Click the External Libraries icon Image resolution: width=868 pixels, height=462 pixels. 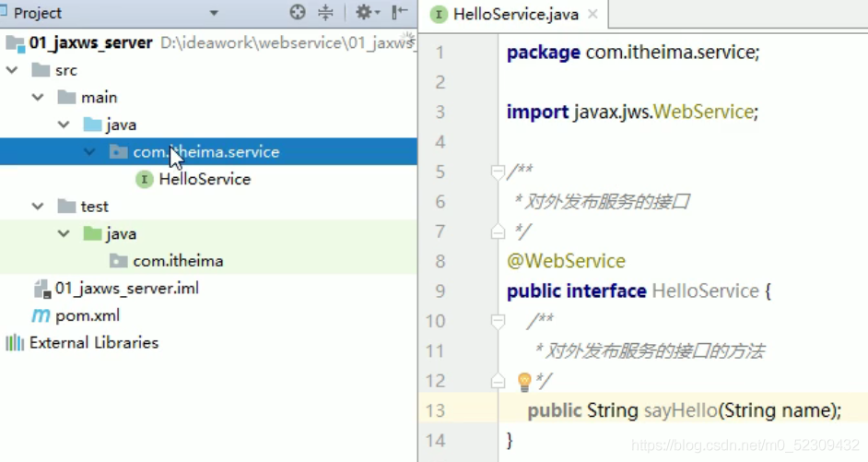pos(15,343)
